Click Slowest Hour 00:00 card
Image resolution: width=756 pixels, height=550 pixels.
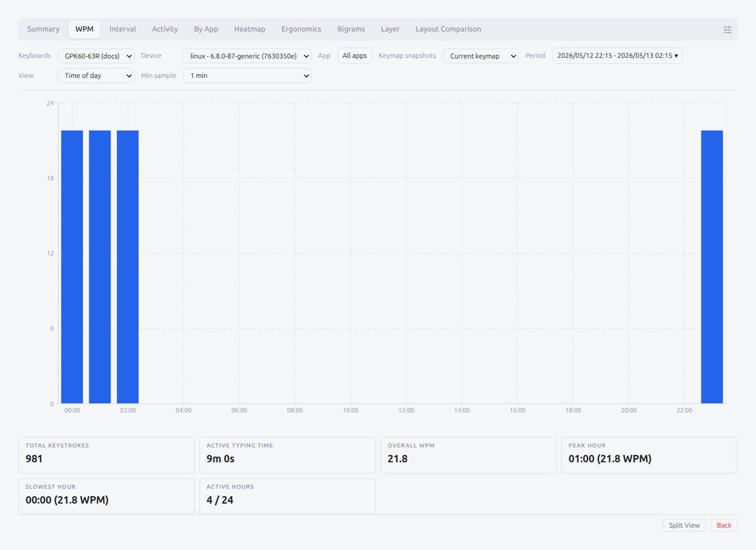click(107, 496)
